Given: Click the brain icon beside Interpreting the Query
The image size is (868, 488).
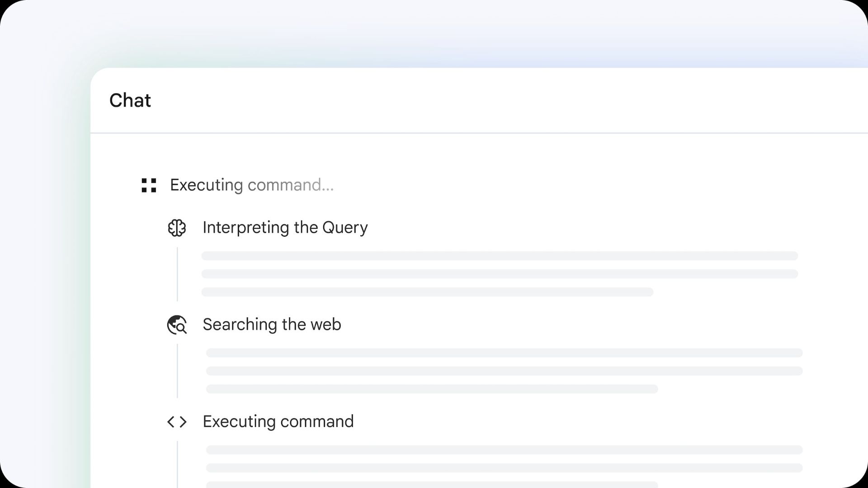Looking at the screenshot, I should [177, 228].
